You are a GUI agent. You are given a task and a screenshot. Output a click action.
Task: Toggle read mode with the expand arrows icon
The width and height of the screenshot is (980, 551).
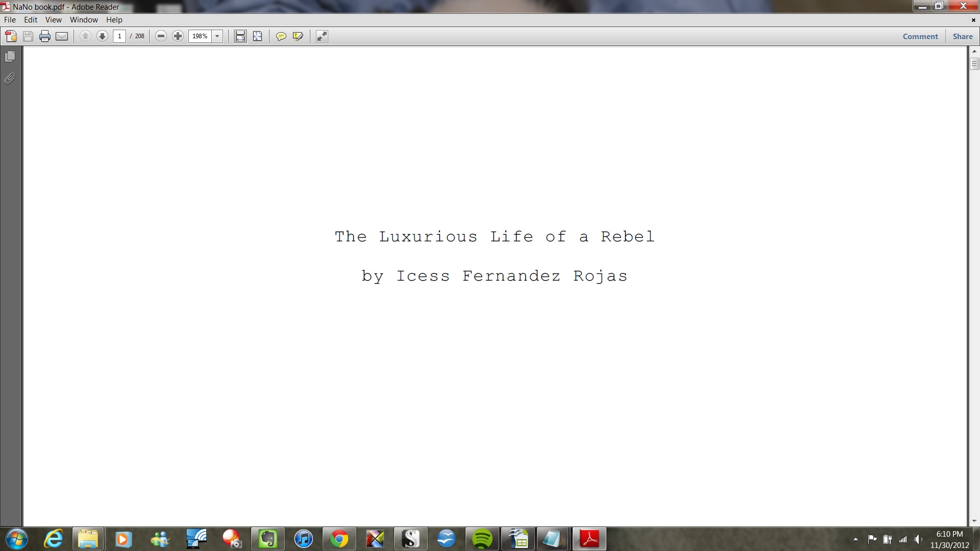(322, 36)
